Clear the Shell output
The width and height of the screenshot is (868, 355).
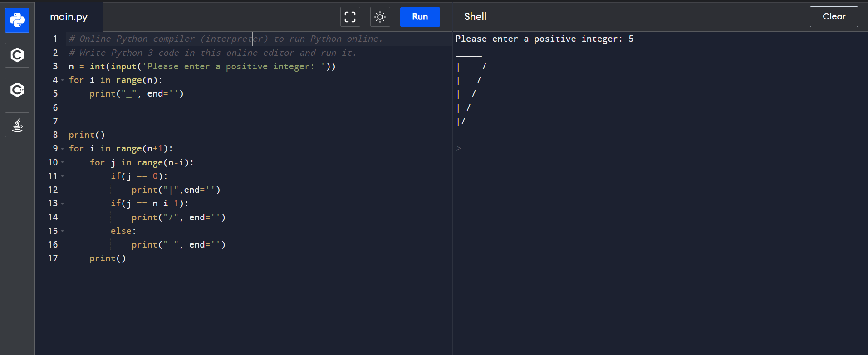tap(834, 17)
